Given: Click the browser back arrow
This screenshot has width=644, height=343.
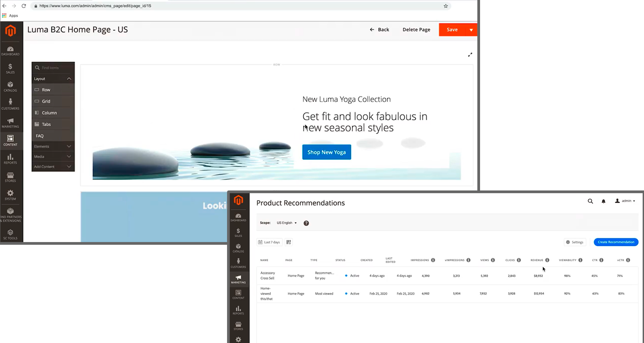Looking at the screenshot, I should (x=4, y=6).
